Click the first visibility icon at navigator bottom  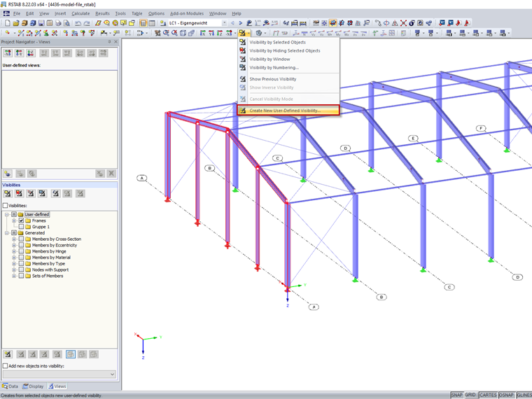(x=8, y=354)
